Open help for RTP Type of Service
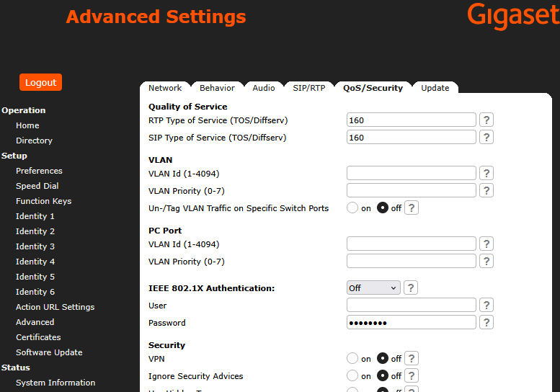Viewport: 560px width, 392px height. tap(486, 120)
